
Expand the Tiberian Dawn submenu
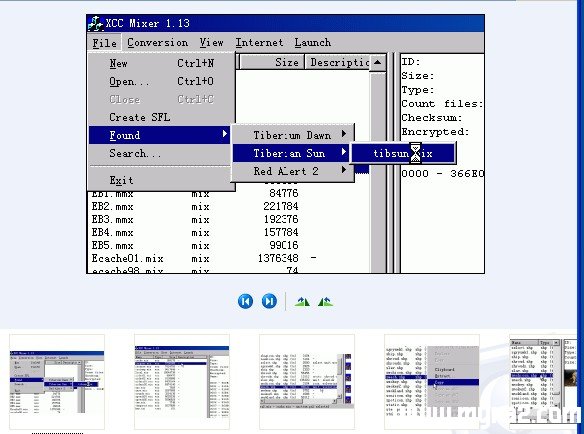click(x=292, y=135)
